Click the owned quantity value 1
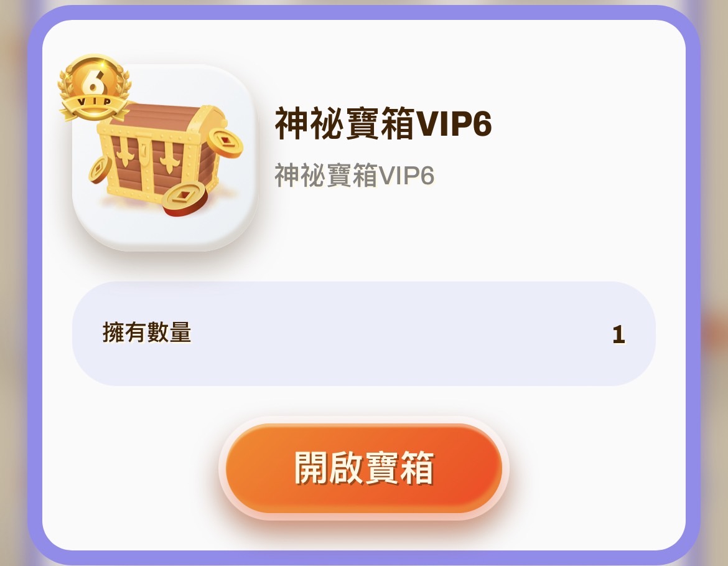728x566 pixels. (x=618, y=334)
